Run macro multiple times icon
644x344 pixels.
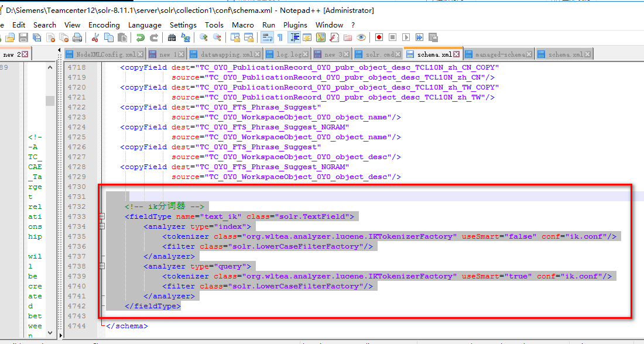[x=419, y=38]
